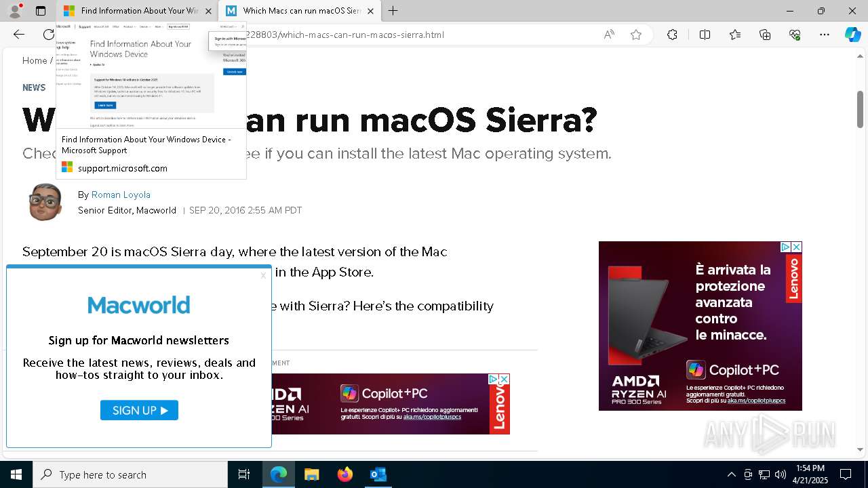Open a new tab with plus button
Screen dimensions: 868x488
point(393,11)
